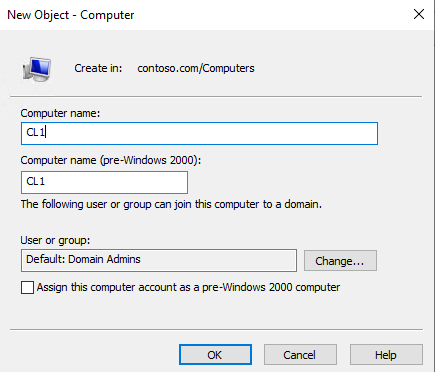The width and height of the screenshot is (435, 372).
Task: Cancel creating the computer object
Action: 300,355
